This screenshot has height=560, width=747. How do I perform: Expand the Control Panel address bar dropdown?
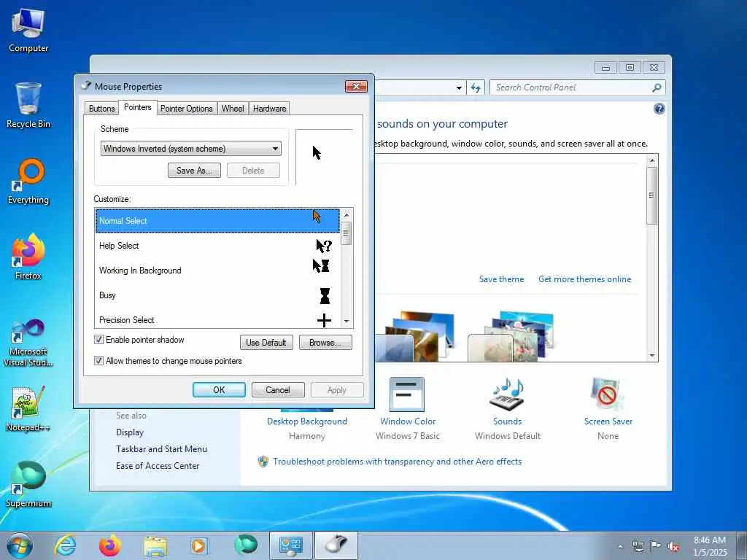click(459, 87)
